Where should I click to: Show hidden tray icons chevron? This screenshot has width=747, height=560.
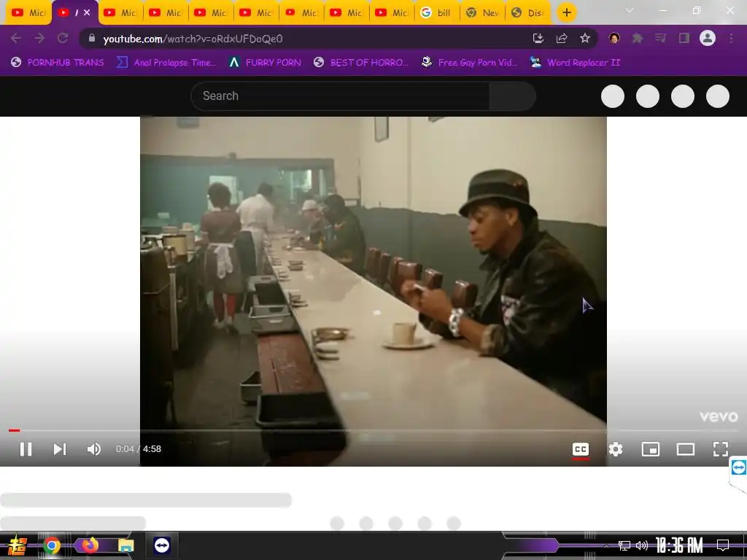point(606,545)
